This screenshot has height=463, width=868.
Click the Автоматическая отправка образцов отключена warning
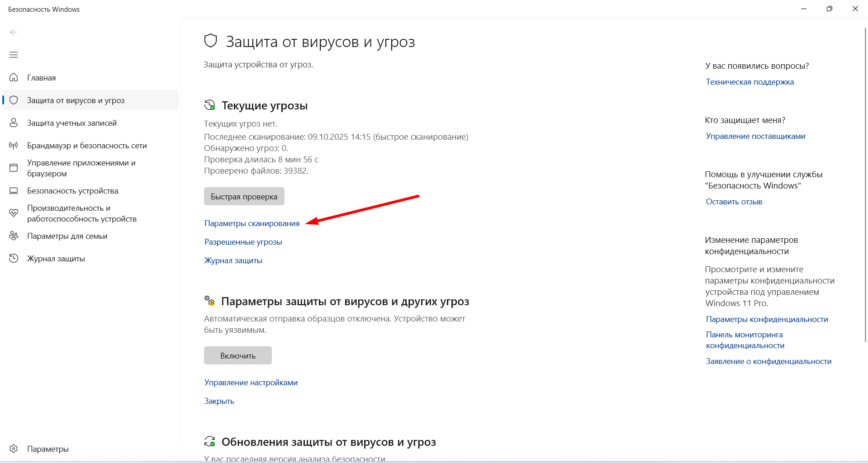(335, 324)
